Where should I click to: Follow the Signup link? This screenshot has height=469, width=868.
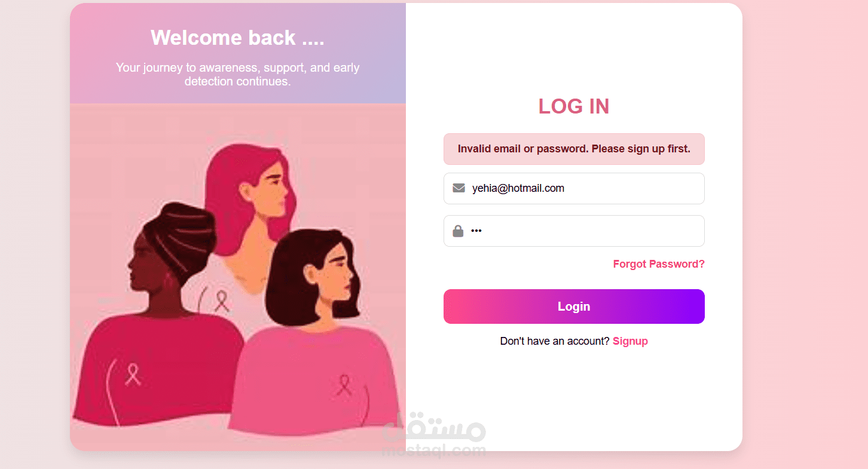(x=630, y=341)
